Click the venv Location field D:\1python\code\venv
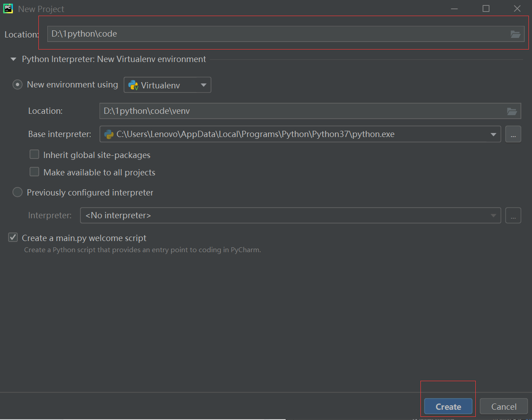 [x=310, y=111]
